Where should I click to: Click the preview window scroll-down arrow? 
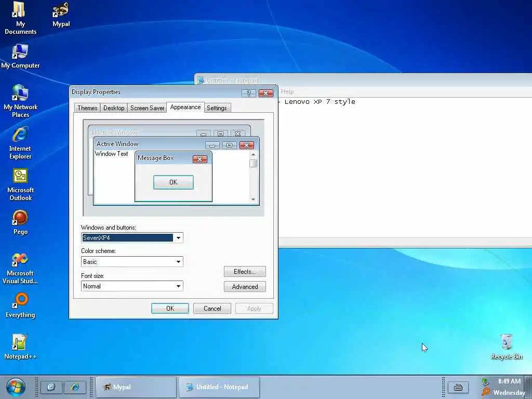253,199
